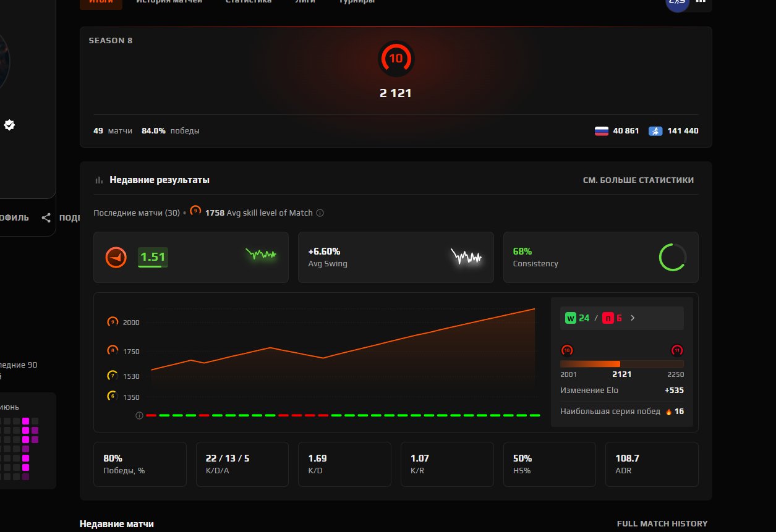This screenshot has width=776, height=532.
Task: Switch to the История матчей tab
Action: tap(169, 2)
